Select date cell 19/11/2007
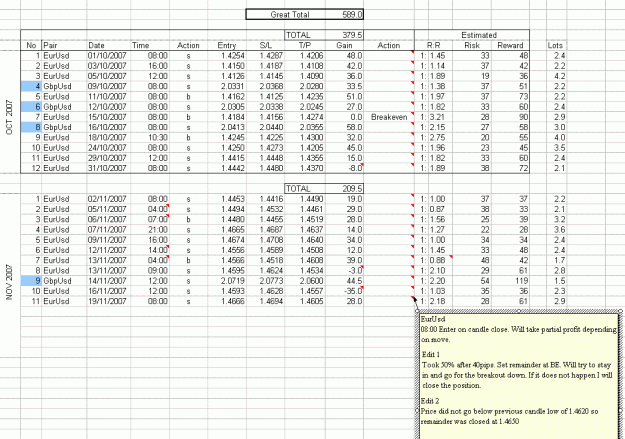Viewport: 625px width, 439px height. (x=108, y=301)
